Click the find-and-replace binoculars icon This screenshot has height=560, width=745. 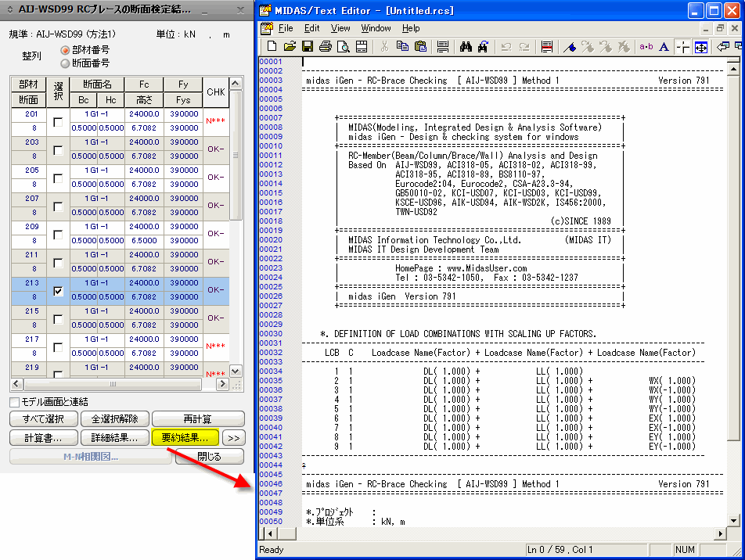click(x=483, y=47)
